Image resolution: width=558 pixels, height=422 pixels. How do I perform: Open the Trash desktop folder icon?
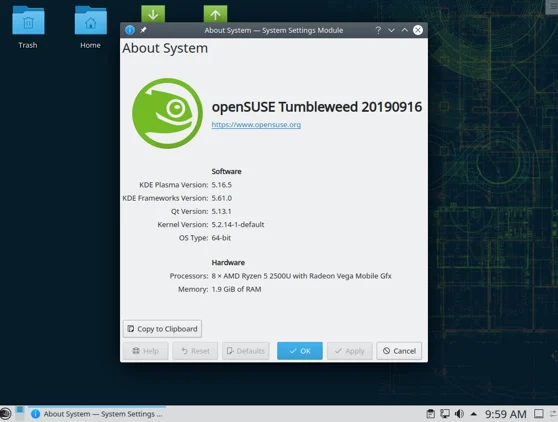(28, 20)
